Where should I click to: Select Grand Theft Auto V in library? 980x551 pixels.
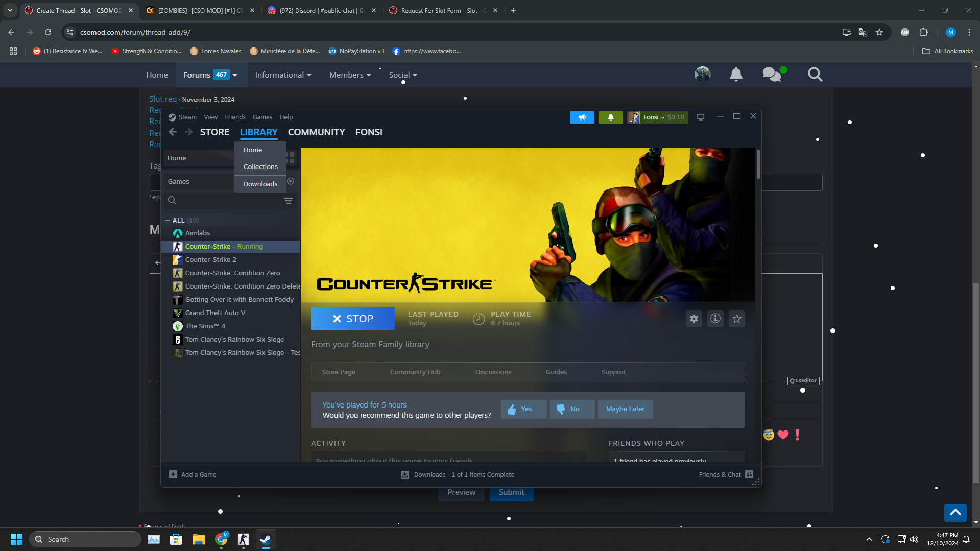[x=215, y=313]
